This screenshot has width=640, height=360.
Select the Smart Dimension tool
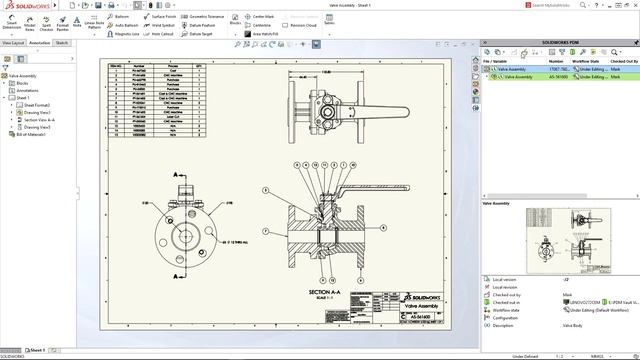click(11, 22)
